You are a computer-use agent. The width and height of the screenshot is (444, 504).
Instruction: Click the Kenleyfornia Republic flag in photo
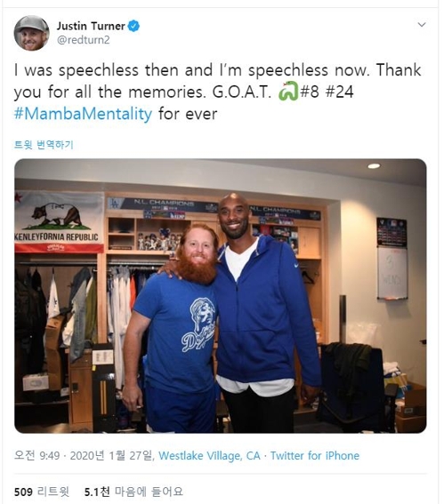pos(60,222)
